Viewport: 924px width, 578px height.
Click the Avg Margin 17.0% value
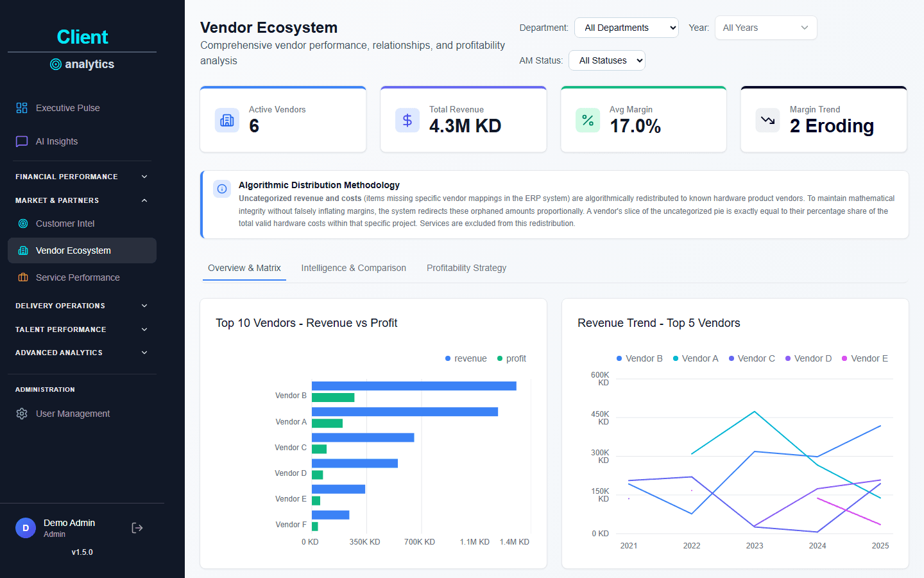click(x=635, y=126)
